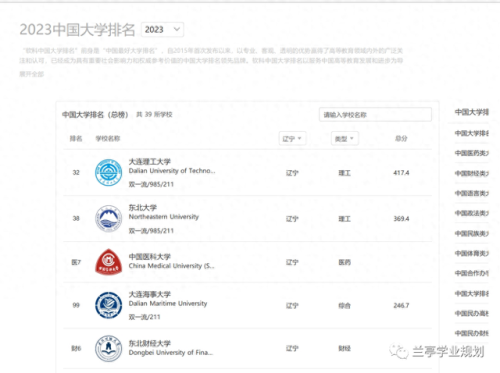The height and width of the screenshot is (373, 500).
Task: Open the 中国医科大学 school link
Action: 150,257
